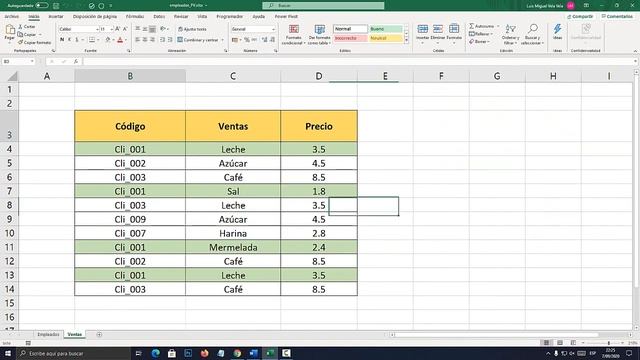This screenshot has height=360, width=640.
Task: Toggle bold N formatting
Action: pos(62,40)
